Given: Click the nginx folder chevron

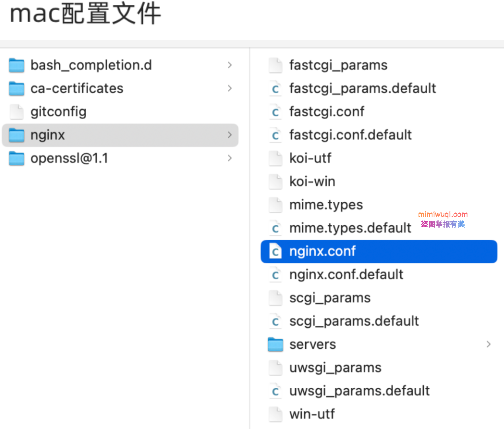Looking at the screenshot, I should click(x=230, y=135).
